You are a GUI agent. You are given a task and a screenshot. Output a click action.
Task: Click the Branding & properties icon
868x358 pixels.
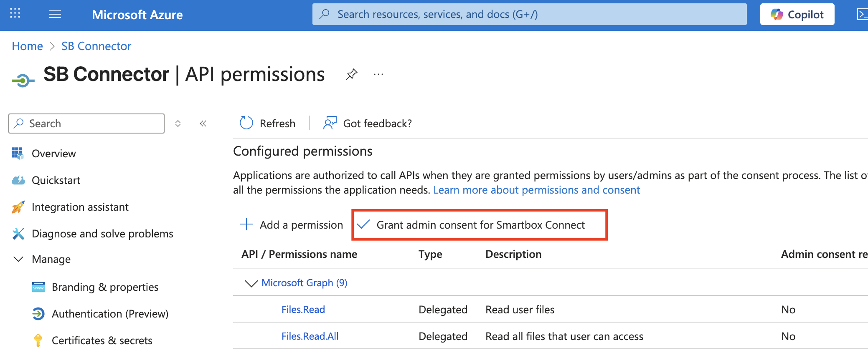pyautogui.click(x=38, y=287)
